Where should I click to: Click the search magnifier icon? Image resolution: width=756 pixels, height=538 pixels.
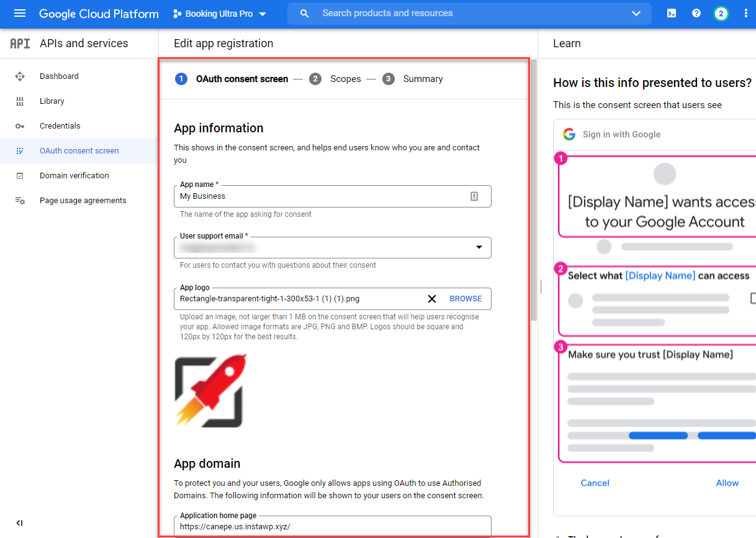click(x=304, y=13)
